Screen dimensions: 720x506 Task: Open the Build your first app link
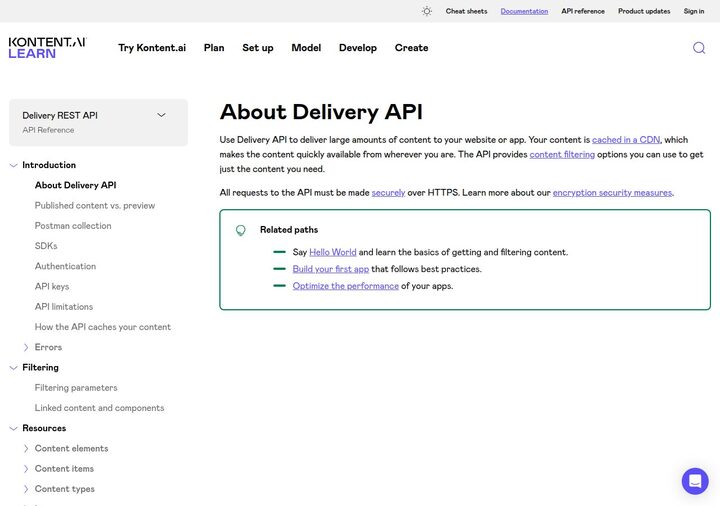point(331,269)
